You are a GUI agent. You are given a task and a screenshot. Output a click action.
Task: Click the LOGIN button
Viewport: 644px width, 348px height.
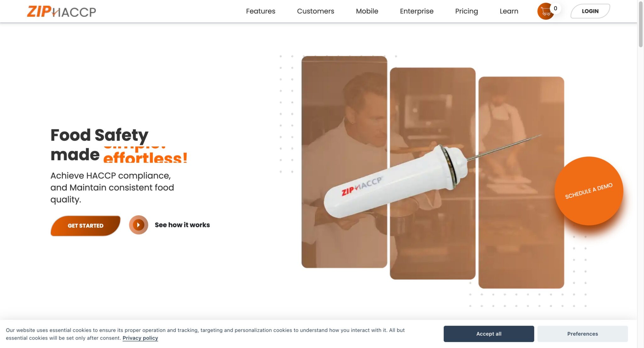tap(590, 11)
